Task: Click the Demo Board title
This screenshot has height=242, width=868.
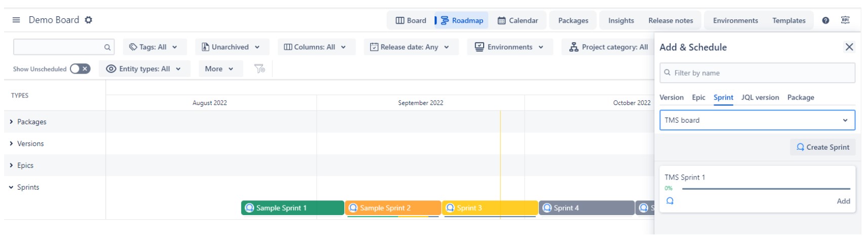Action: [x=54, y=20]
